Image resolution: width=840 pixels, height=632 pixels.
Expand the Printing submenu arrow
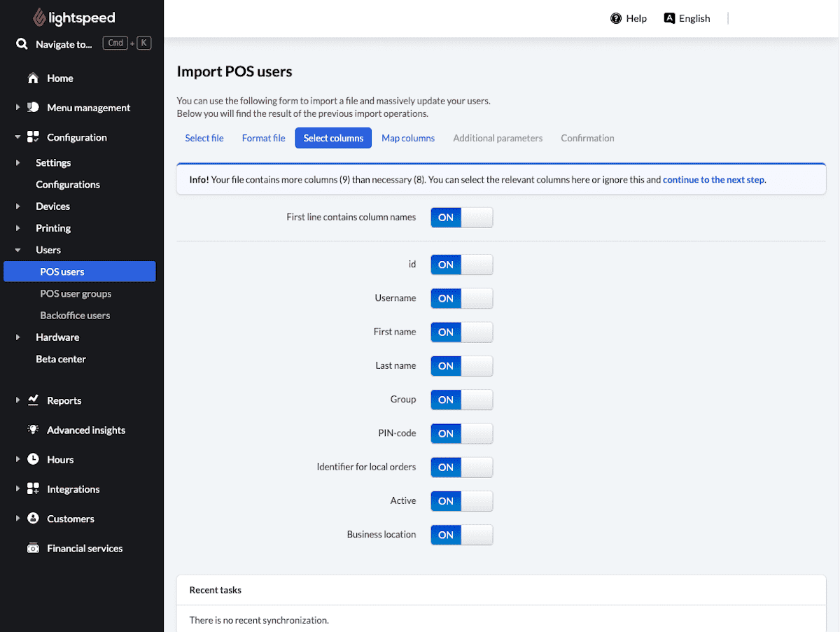point(17,228)
